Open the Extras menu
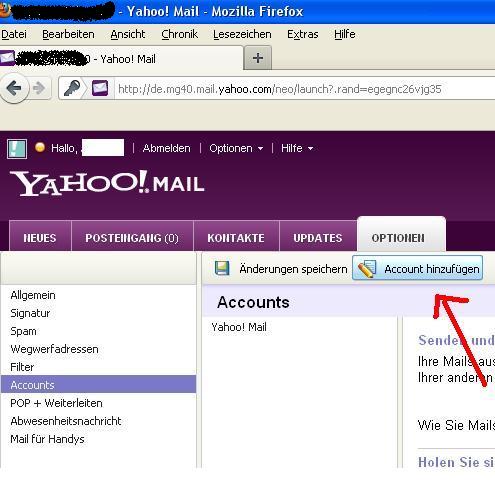This screenshot has height=490, width=495. [x=303, y=34]
